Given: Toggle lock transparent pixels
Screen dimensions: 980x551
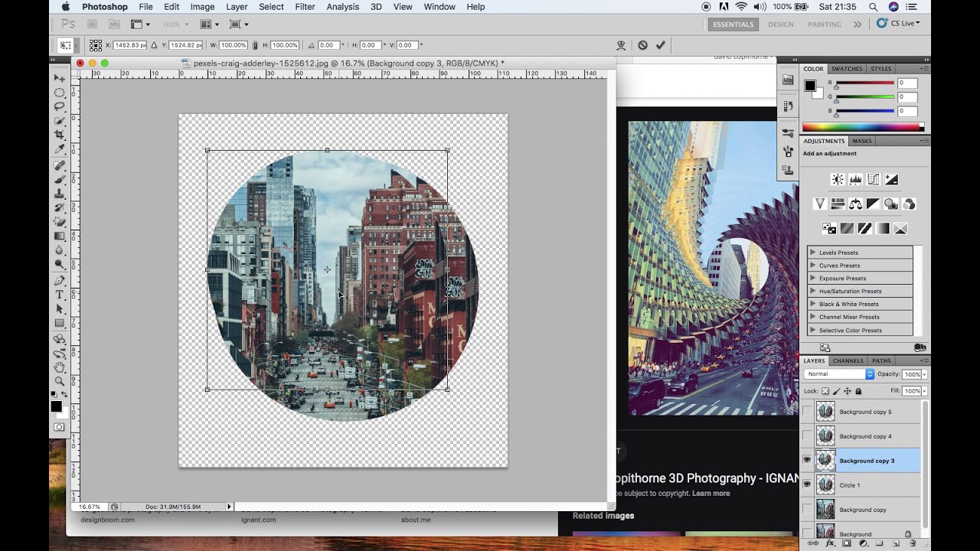Looking at the screenshot, I should tap(825, 391).
